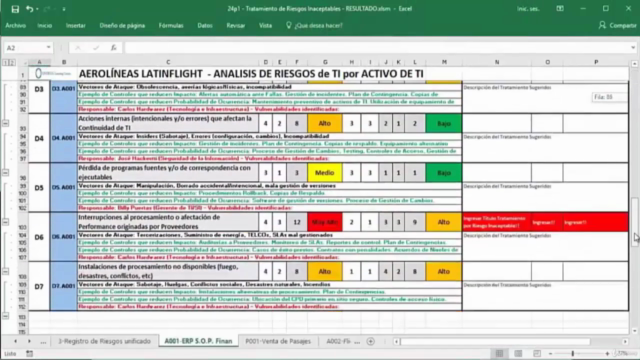Select the title AEROLÍNEAS LATINFLIGHT cell
This screenshot has height=360, width=640.
(x=251, y=73)
